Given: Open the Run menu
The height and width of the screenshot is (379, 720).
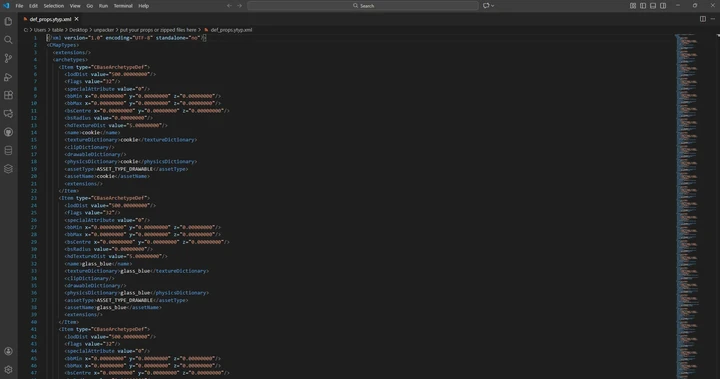Looking at the screenshot, I should (x=103, y=6).
